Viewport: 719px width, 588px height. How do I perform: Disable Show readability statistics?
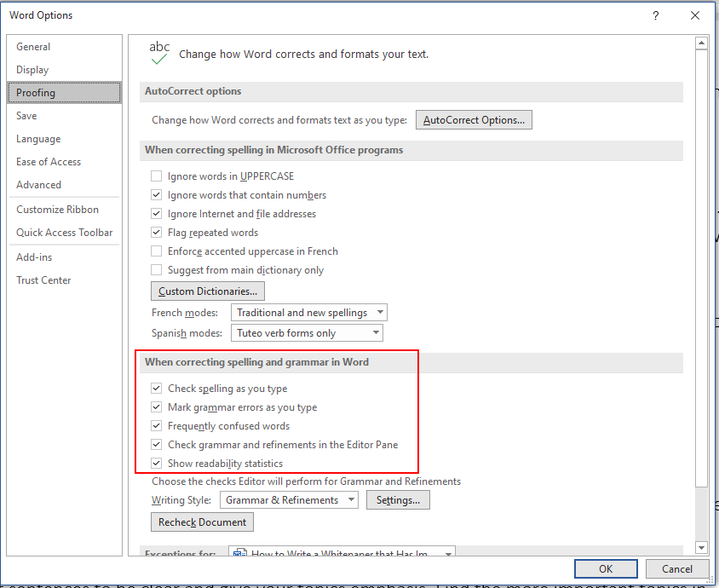[x=157, y=464]
